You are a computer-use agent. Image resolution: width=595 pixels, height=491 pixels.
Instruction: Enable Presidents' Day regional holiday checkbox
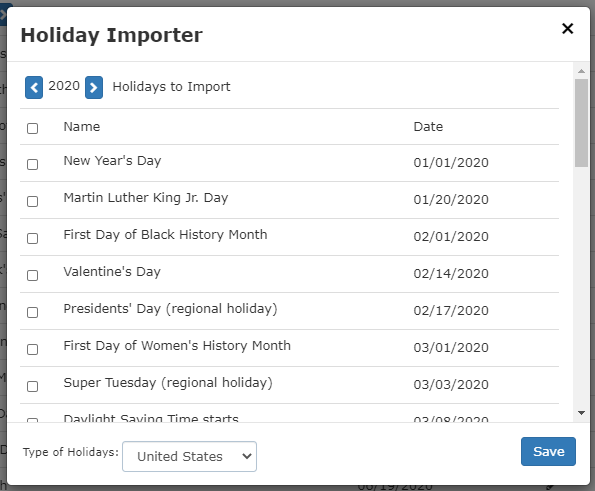(x=33, y=312)
